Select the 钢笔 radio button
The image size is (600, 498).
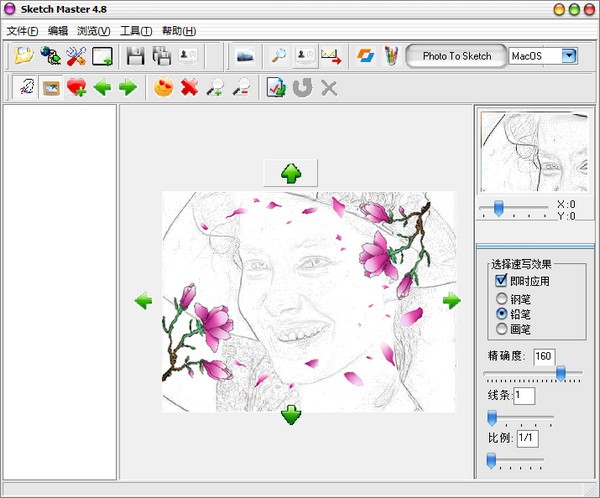(501, 298)
